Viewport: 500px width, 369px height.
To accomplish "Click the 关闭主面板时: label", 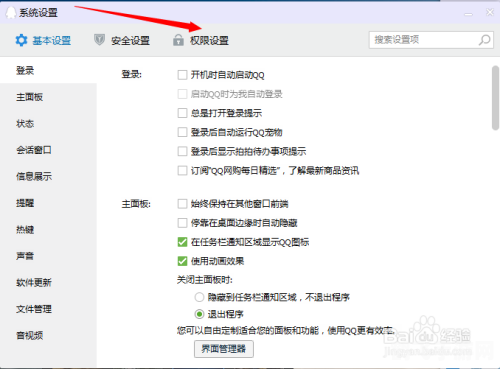I will click(204, 279).
